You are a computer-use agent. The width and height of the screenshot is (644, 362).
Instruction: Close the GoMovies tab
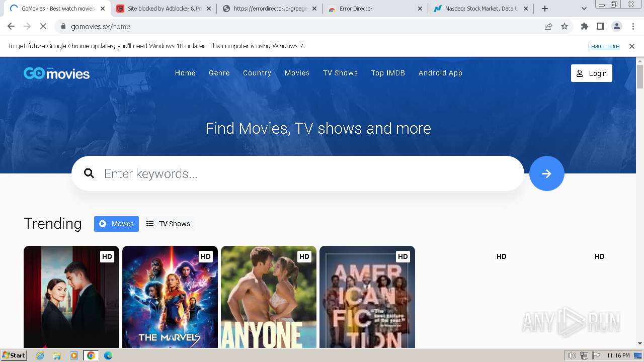(x=103, y=9)
